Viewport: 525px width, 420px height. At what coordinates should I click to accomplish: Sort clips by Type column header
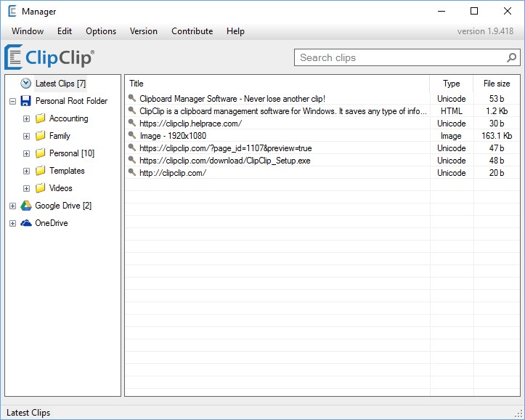tap(452, 84)
